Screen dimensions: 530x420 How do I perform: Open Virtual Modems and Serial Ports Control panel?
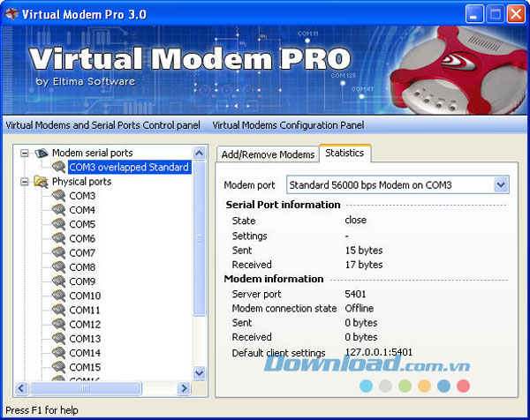102,125
